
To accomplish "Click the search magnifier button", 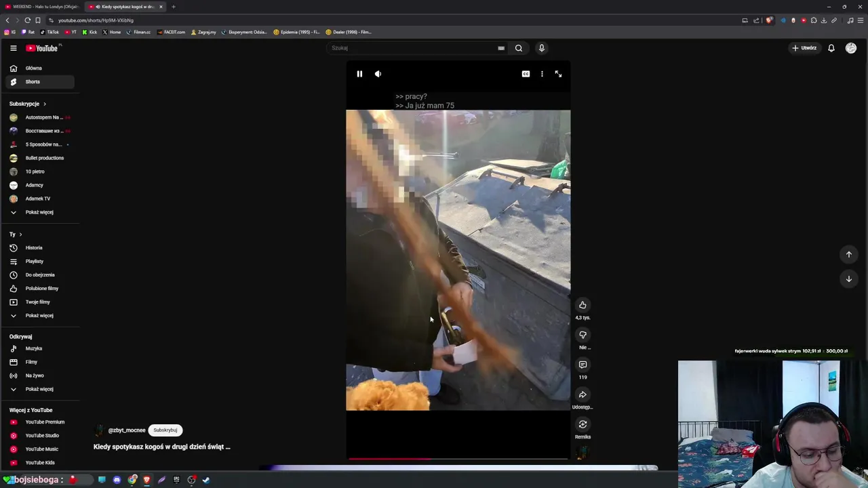I will [519, 48].
